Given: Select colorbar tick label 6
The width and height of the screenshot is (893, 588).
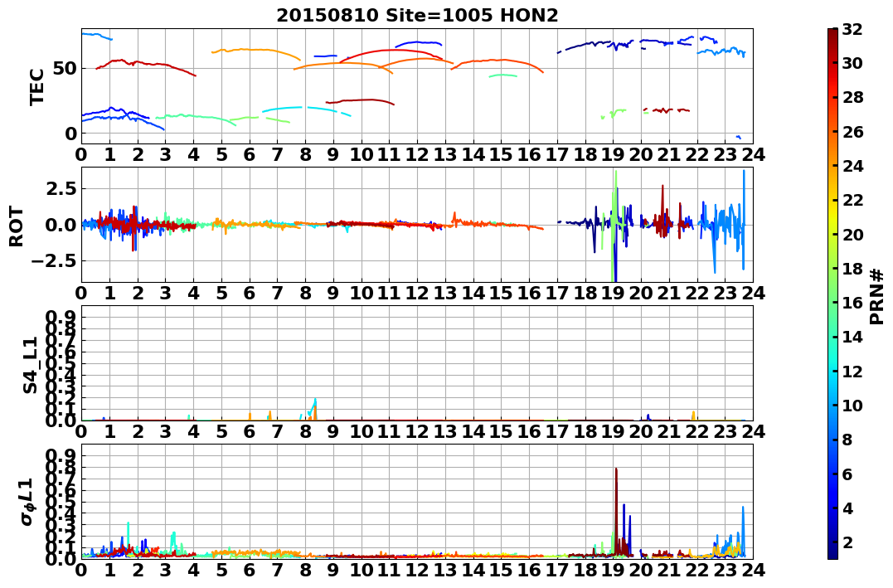Looking at the screenshot, I should 847,473.
